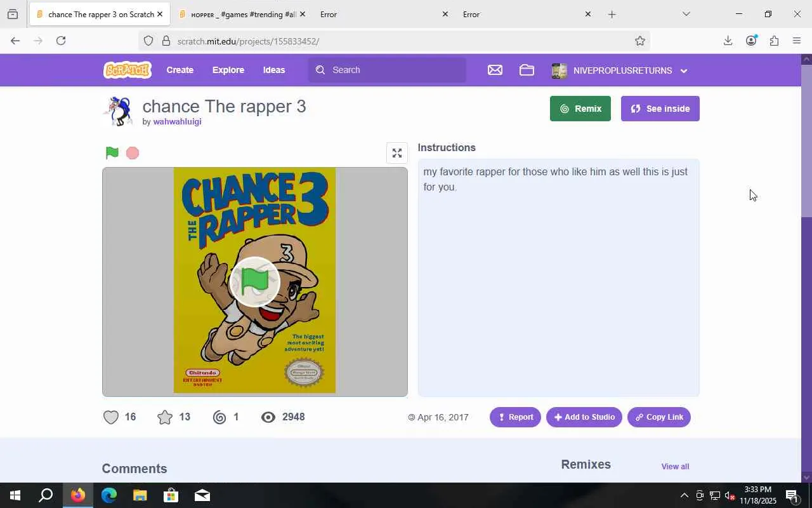Click the NIVEPROPLUSRETURNS profile avatar
Image resolution: width=812 pixels, height=508 pixels.
(x=559, y=70)
